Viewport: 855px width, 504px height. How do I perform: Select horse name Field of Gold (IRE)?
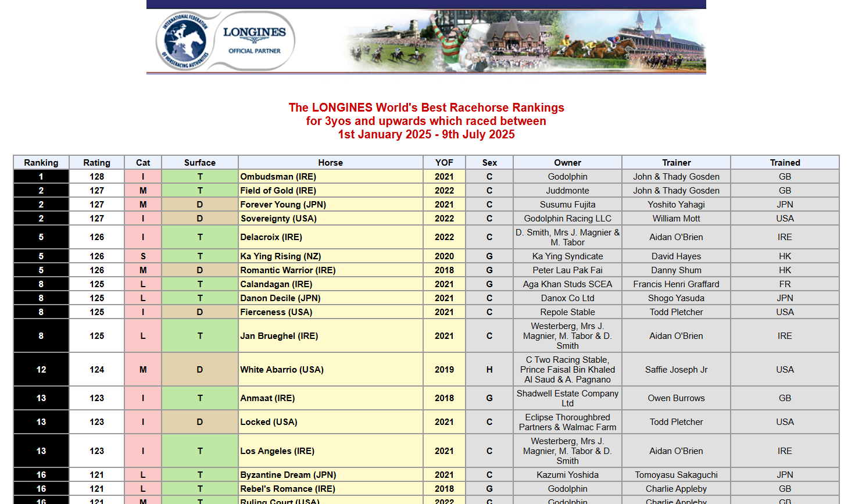click(278, 191)
